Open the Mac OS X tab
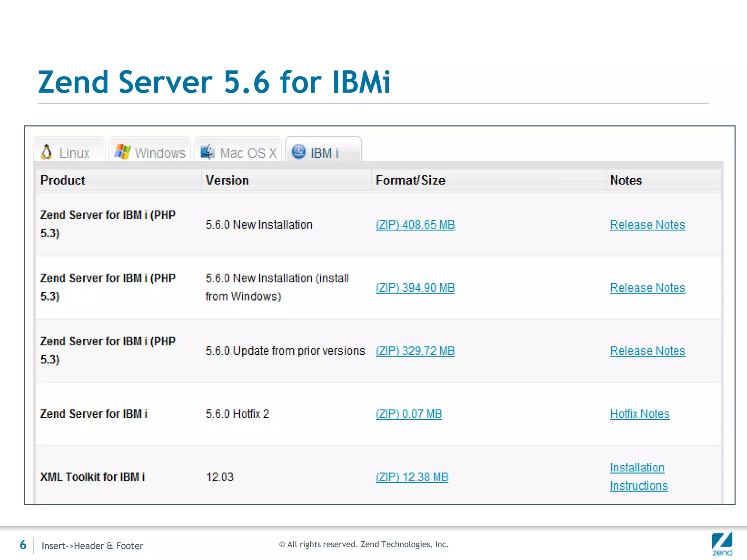Viewport: 747px width, 560px height. pyautogui.click(x=238, y=149)
